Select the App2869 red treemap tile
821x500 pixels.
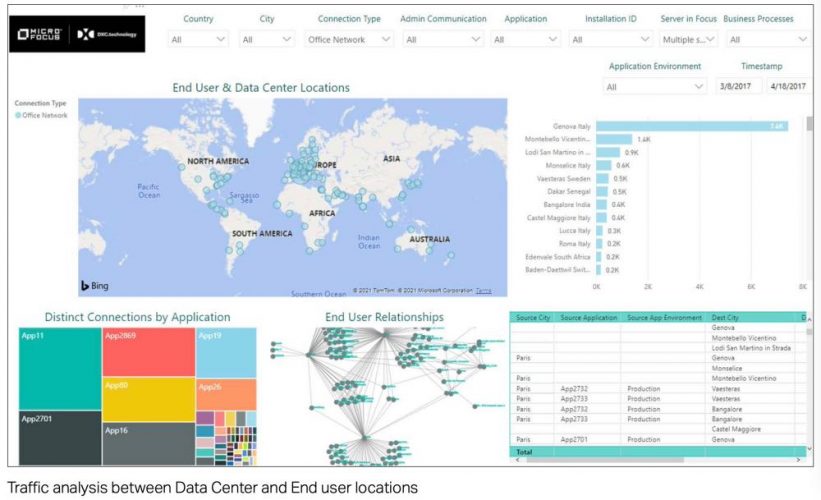click(x=149, y=352)
